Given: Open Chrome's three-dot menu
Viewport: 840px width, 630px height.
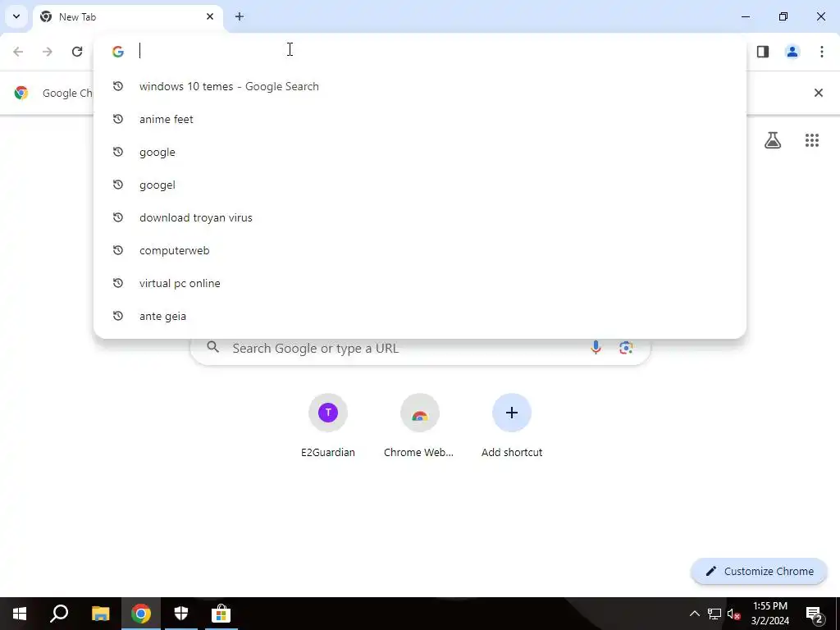Looking at the screenshot, I should click(822, 52).
